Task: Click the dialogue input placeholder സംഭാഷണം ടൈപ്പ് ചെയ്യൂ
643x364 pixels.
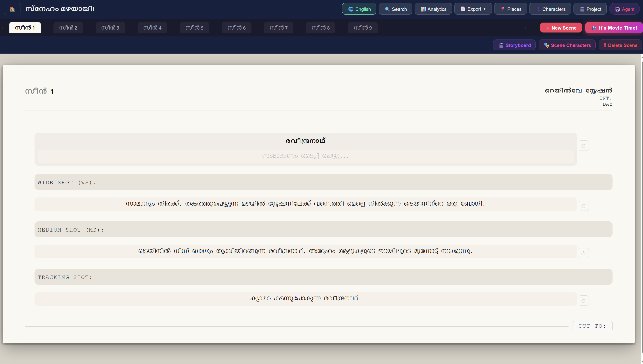Action: (306, 156)
